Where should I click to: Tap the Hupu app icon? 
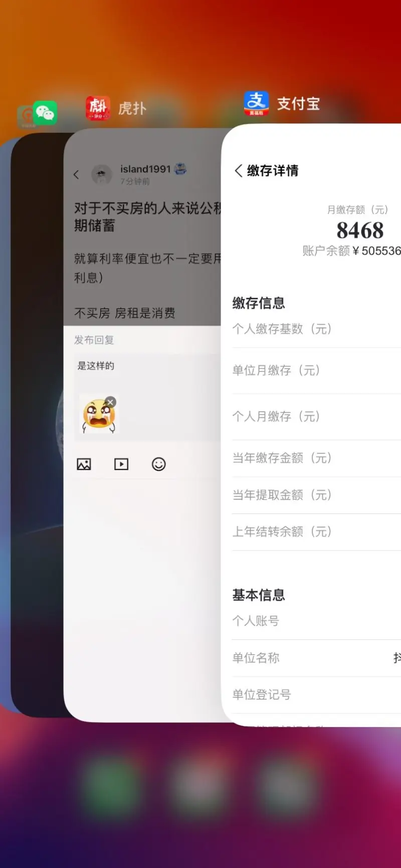tap(98, 108)
